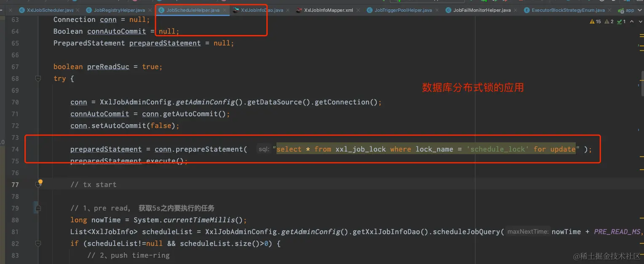Click the 1 typo indicator
This screenshot has height=264, width=644.
[x=621, y=21]
